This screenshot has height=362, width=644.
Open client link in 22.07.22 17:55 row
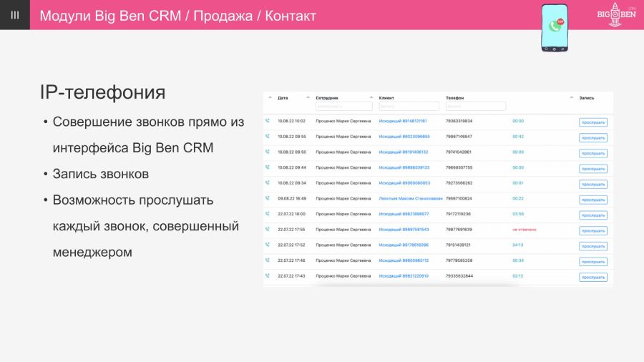click(x=404, y=230)
